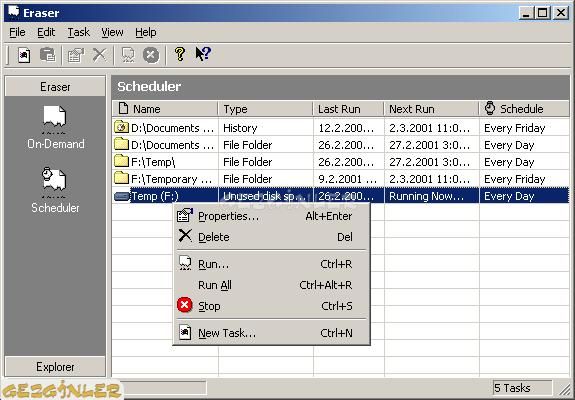Click the New Task toolbar icon
The width and height of the screenshot is (575, 400).
pos(24,55)
